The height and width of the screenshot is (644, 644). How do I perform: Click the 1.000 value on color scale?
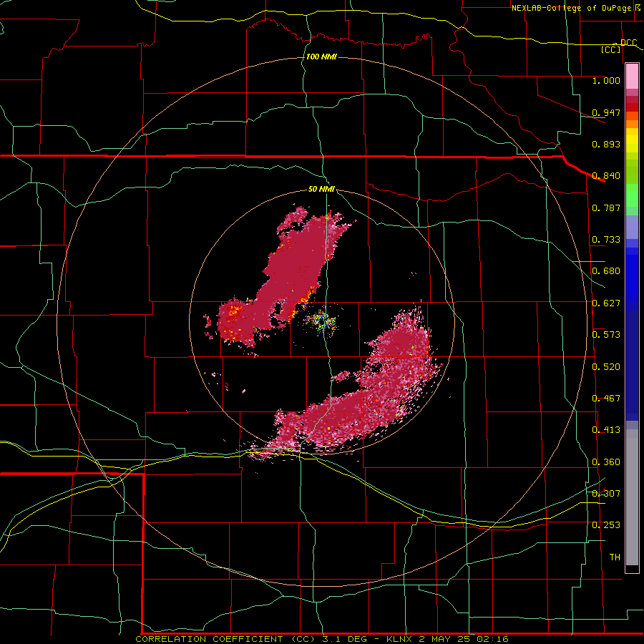pyautogui.click(x=606, y=80)
